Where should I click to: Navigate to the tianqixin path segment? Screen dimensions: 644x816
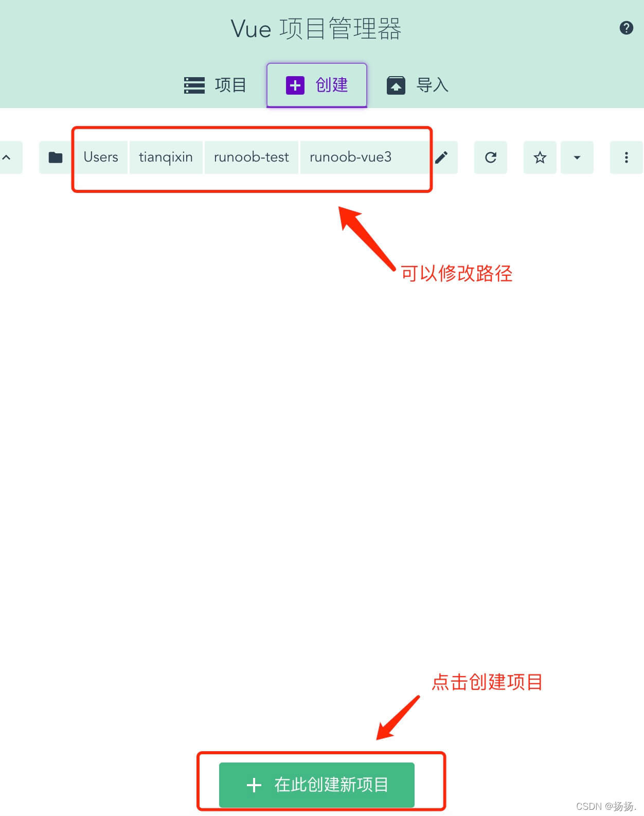tap(166, 157)
